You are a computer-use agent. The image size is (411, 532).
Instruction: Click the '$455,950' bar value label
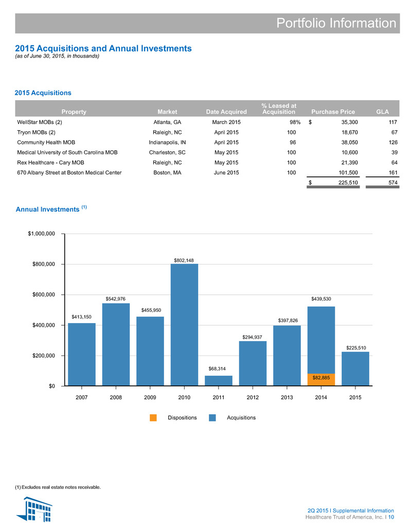[x=151, y=310]
